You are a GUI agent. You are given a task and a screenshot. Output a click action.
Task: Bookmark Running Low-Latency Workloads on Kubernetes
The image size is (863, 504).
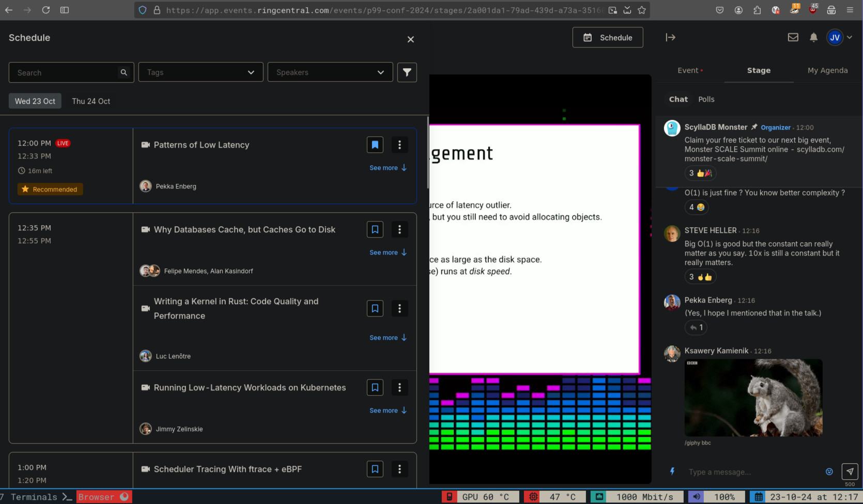click(x=375, y=387)
